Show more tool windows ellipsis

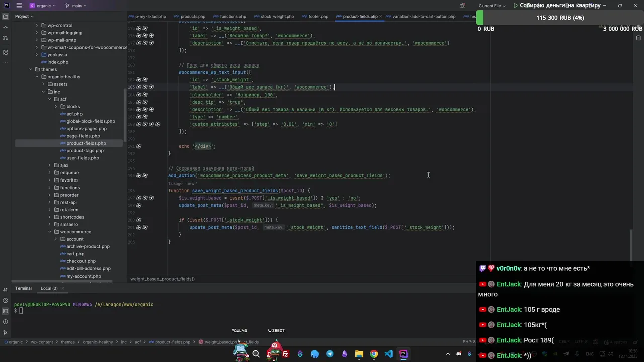click(x=5, y=63)
